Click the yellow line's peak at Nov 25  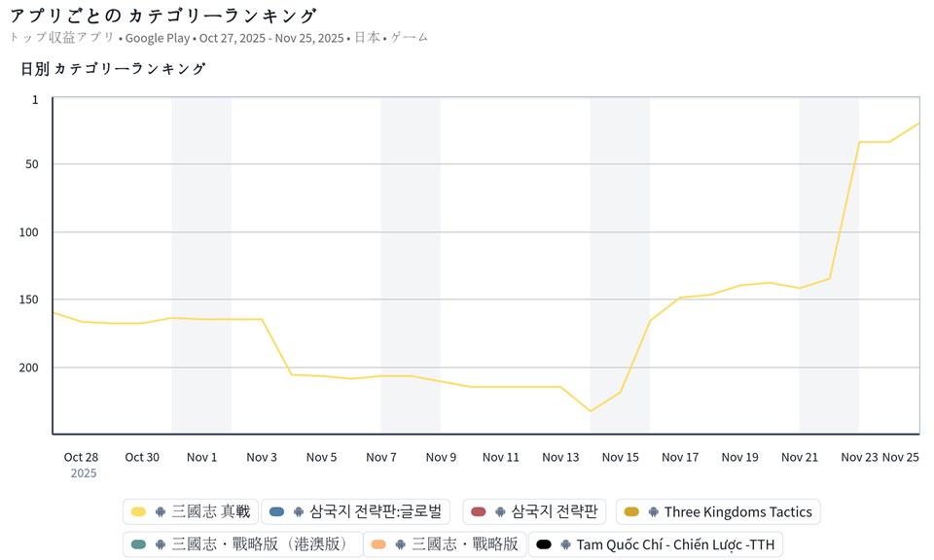click(918, 123)
